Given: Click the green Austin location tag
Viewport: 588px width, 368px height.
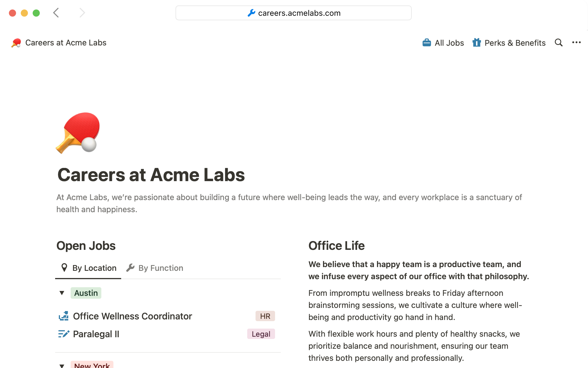Looking at the screenshot, I should [x=86, y=293].
